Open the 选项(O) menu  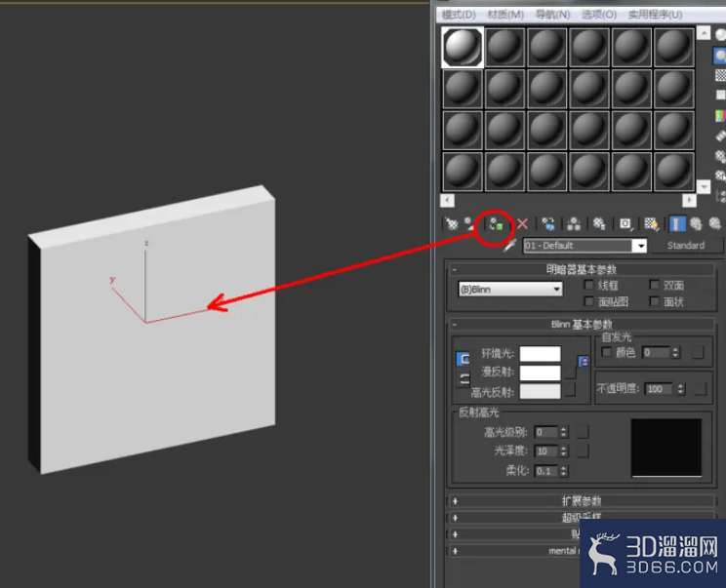pos(599,15)
